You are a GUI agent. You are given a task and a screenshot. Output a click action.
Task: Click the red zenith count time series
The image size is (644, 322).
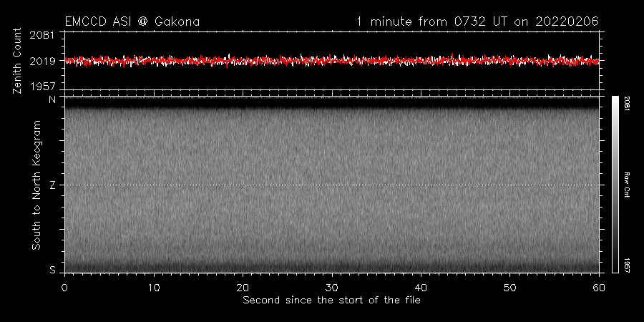pos(331,61)
